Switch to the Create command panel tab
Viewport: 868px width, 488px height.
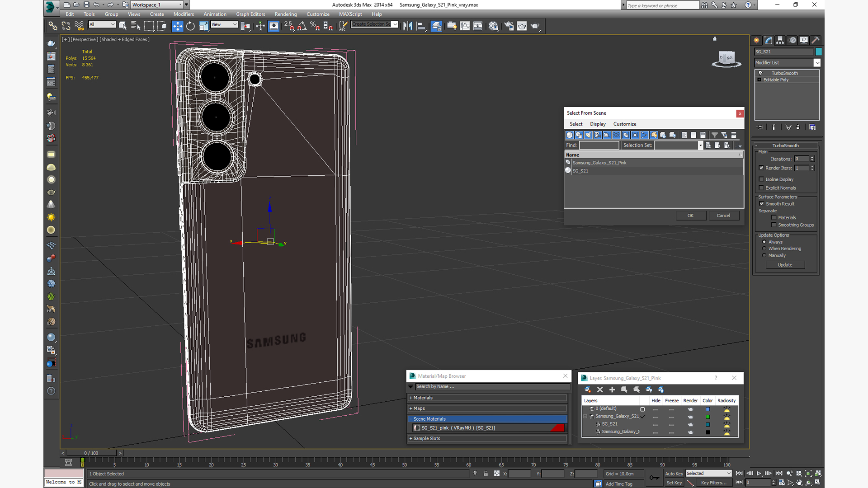point(756,40)
